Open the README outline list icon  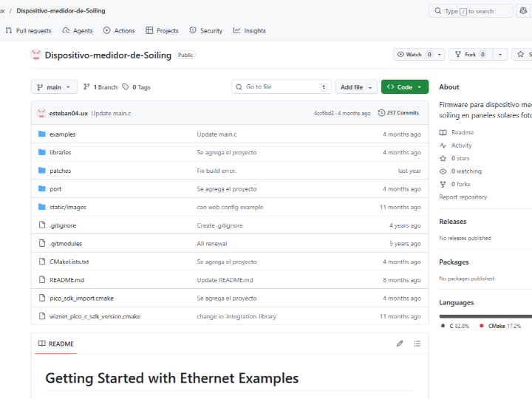point(417,344)
